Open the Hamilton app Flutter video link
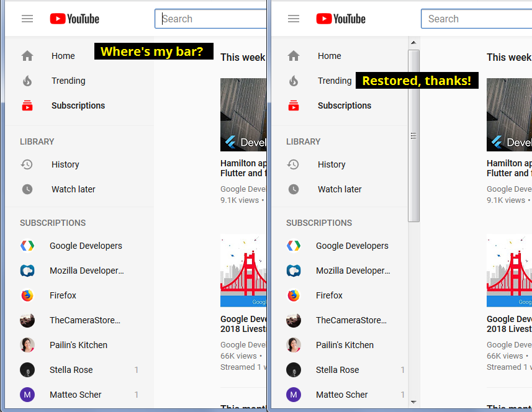The image size is (532, 412). 242,168
